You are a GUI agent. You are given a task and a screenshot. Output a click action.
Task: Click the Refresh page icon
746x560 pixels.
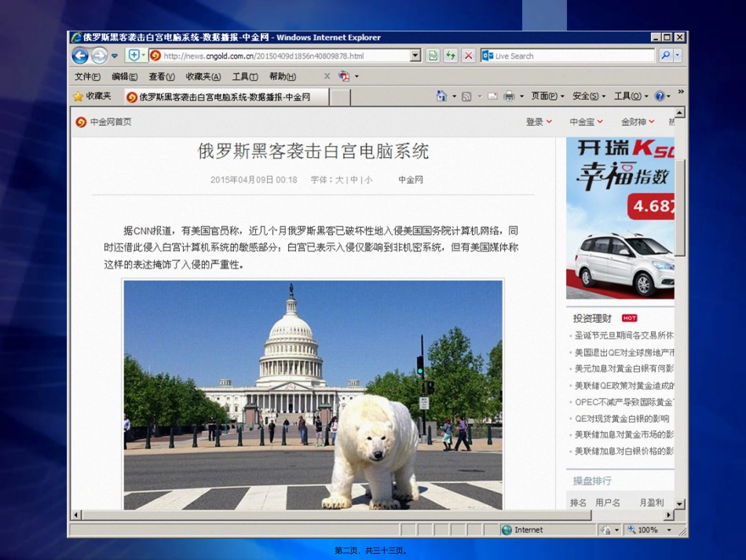coord(450,56)
